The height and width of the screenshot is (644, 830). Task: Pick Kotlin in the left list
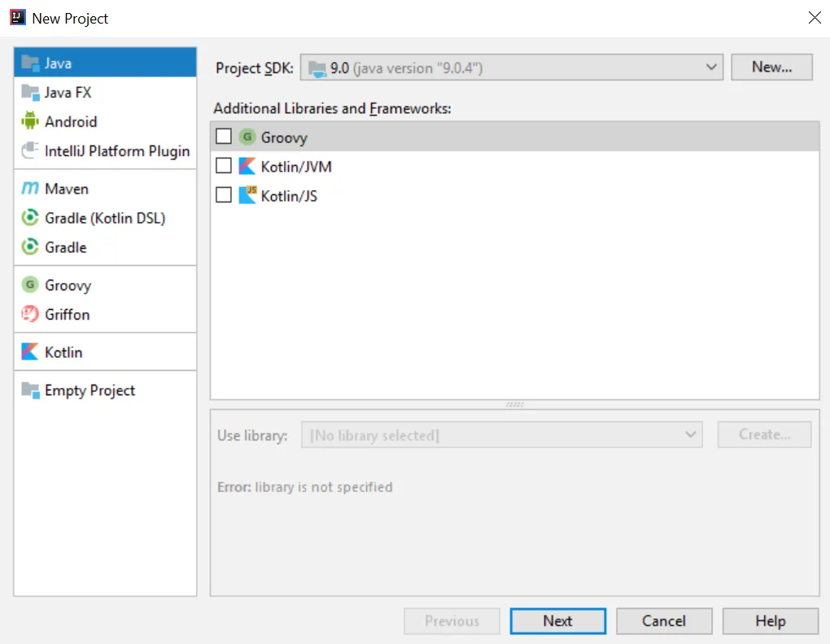click(105, 352)
